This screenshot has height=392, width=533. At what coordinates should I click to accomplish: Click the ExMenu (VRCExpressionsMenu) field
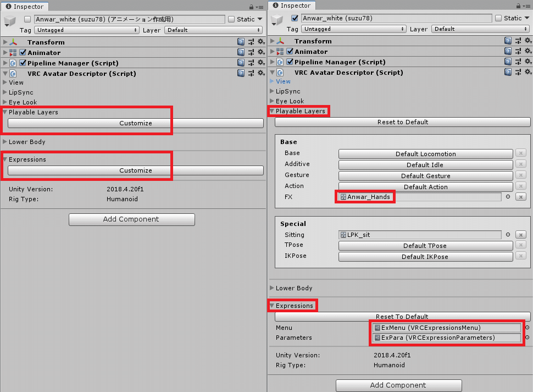point(447,328)
